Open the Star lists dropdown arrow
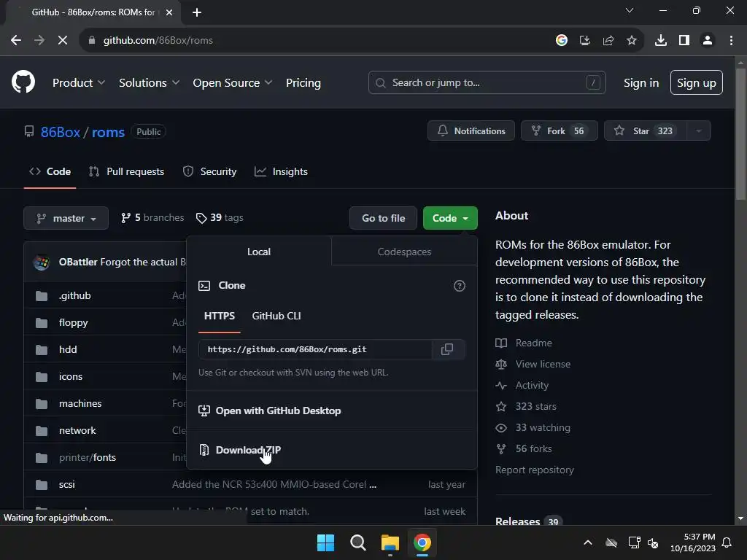Image resolution: width=747 pixels, height=560 pixels. (698, 131)
